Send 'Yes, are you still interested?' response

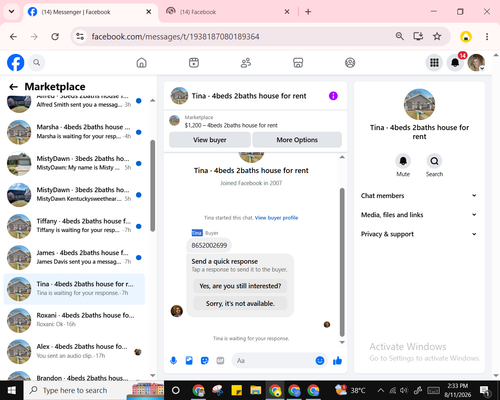(240, 286)
